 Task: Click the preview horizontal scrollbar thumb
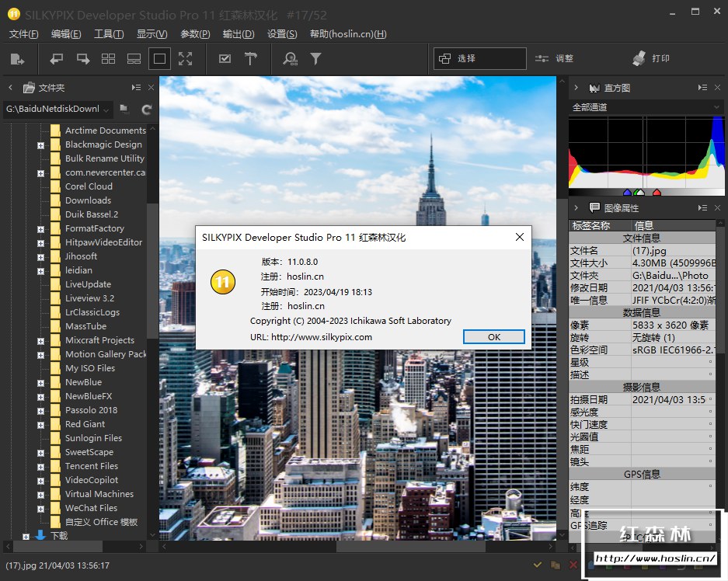tap(411, 547)
